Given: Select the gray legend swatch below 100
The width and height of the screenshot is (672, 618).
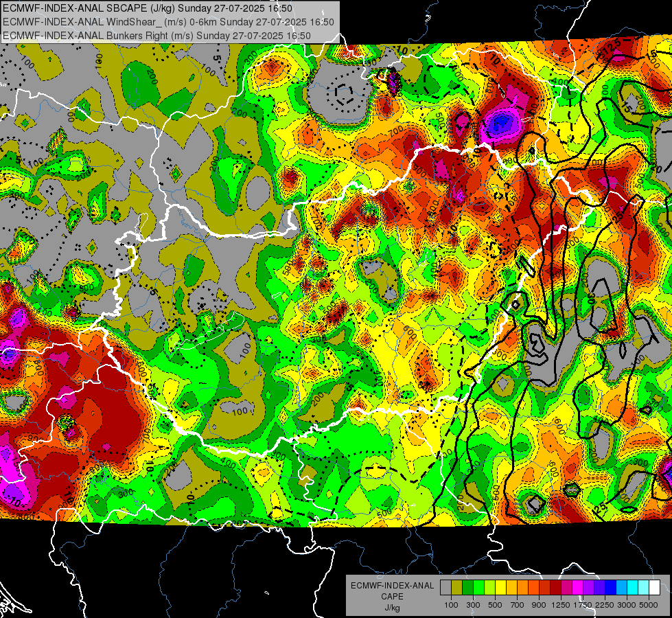Looking at the screenshot, I should tap(445, 588).
